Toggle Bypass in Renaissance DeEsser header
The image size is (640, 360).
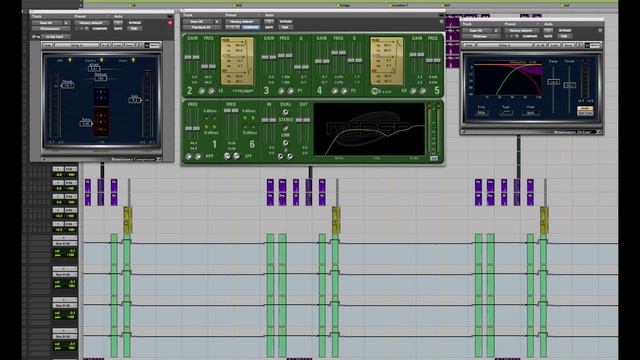565,30
